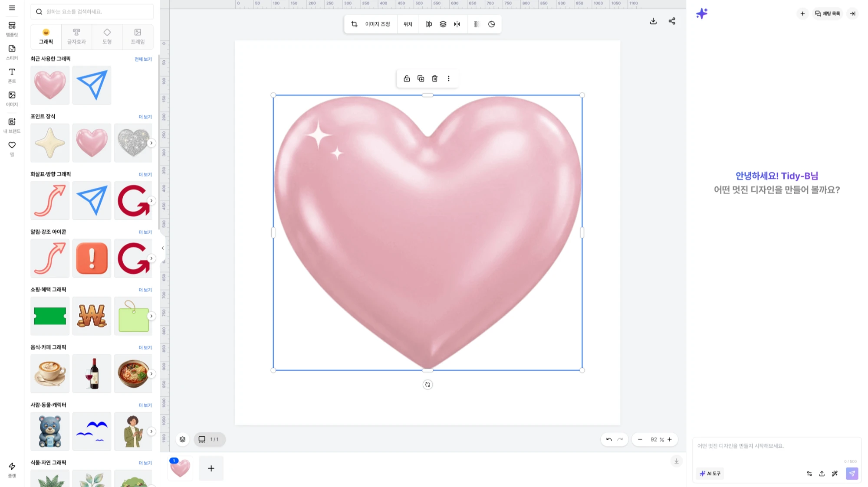Switch to the 도형 tab

coord(107,36)
